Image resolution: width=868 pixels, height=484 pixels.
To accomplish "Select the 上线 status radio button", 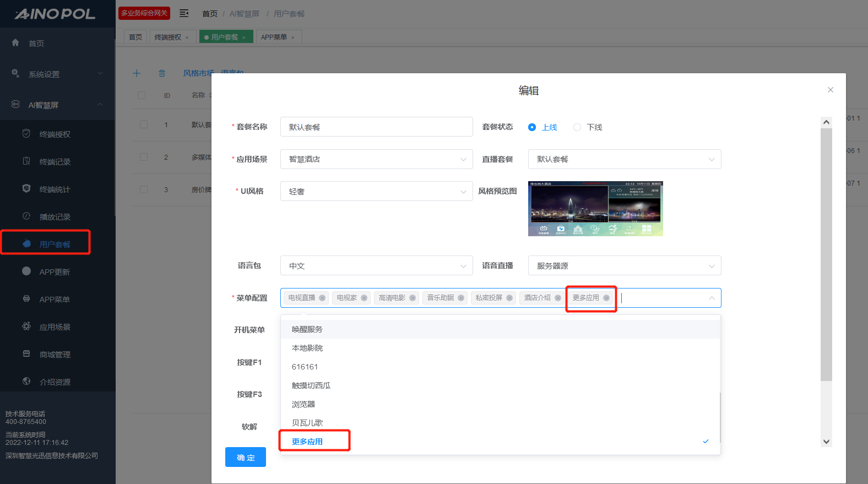I will point(532,127).
